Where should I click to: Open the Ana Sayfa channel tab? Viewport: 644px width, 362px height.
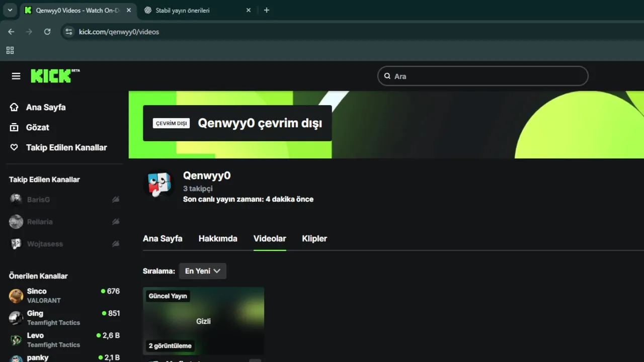point(163,239)
